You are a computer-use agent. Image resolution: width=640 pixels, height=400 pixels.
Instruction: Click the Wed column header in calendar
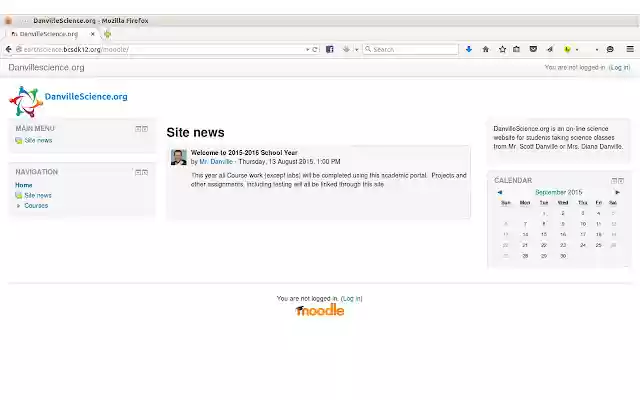(563, 203)
